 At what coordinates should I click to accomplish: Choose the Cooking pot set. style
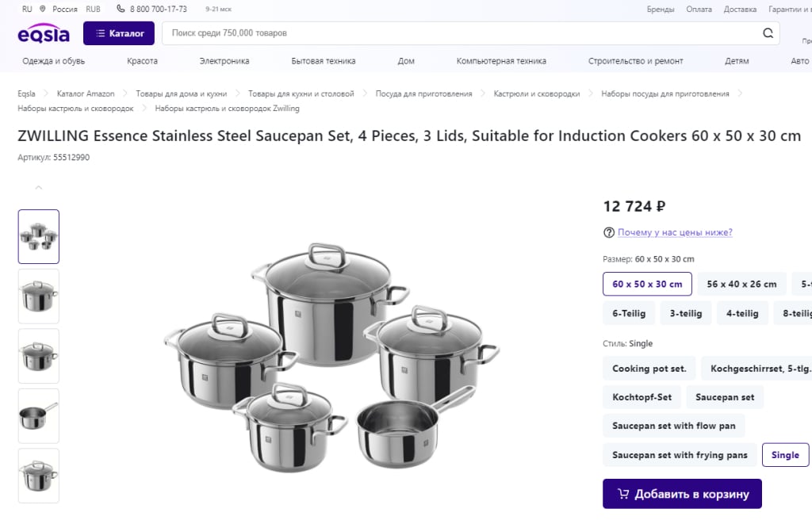[649, 369]
